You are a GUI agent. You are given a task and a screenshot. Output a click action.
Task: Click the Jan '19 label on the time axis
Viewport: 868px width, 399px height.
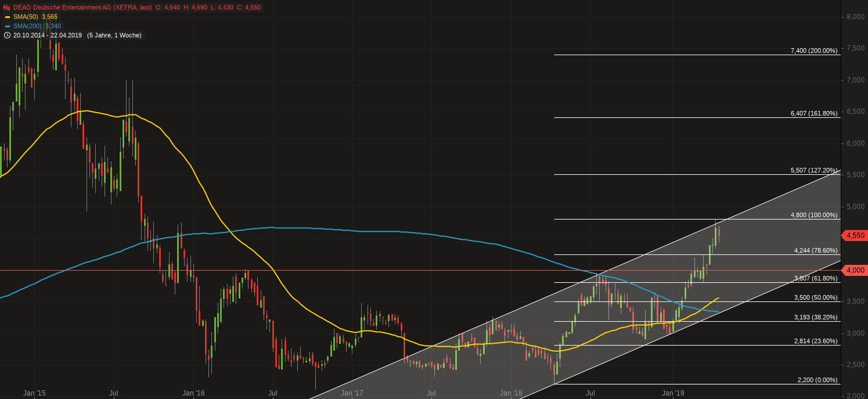[673, 393]
